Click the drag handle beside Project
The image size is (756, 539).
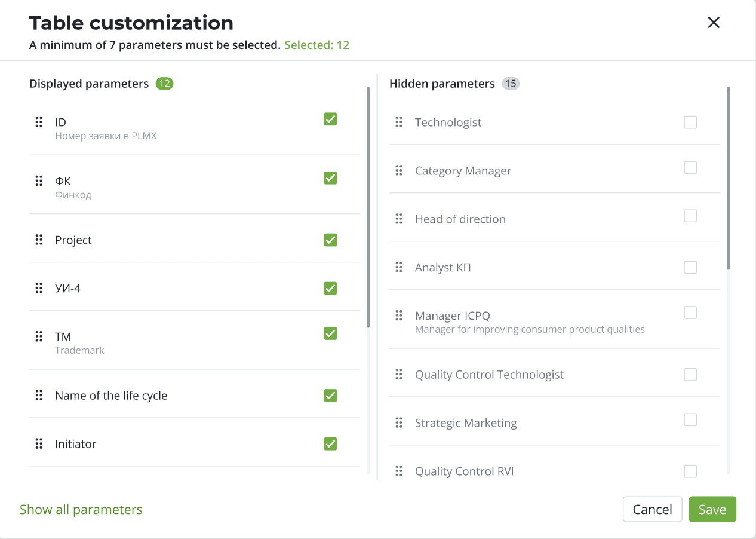point(39,240)
